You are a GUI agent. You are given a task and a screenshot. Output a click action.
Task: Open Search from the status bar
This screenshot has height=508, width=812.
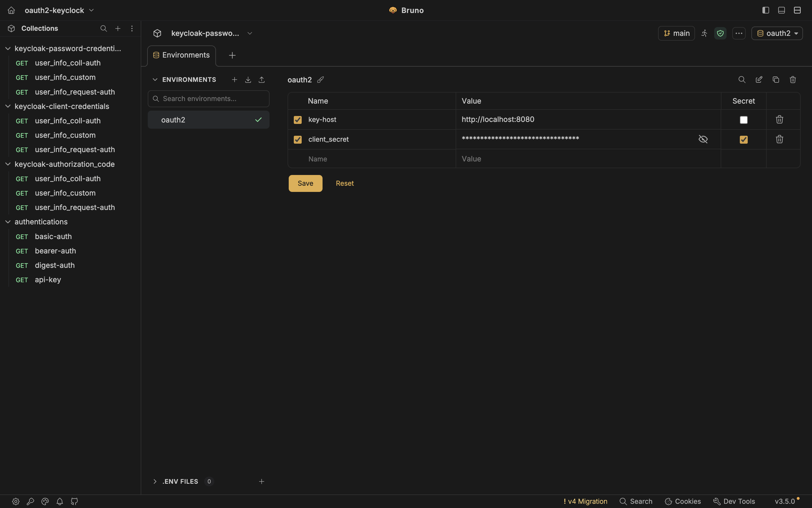(x=636, y=502)
